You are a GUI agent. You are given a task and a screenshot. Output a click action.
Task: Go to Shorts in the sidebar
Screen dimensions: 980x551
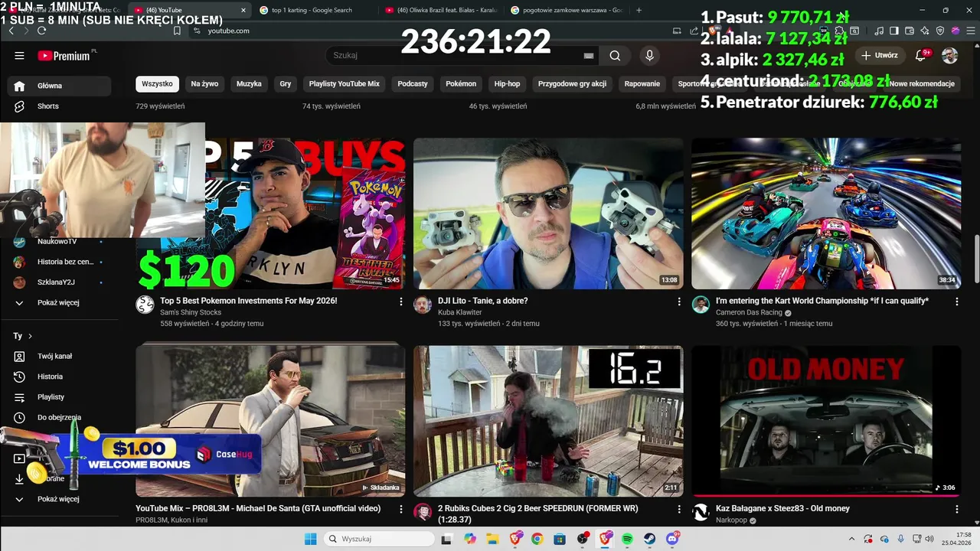click(58, 106)
